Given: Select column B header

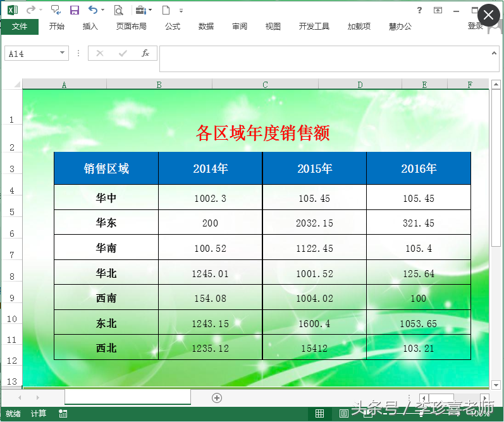Looking at the screenshot, I should coord(159,85).
